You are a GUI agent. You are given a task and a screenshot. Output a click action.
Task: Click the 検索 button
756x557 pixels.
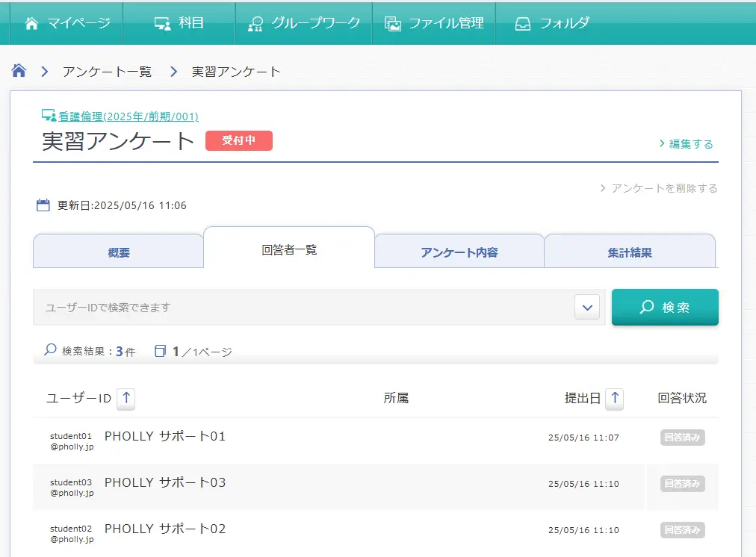coord(665,308)
